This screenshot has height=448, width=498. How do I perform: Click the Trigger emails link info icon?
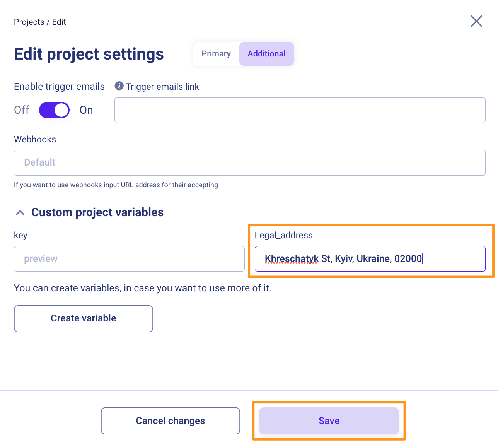click(119, 86)
